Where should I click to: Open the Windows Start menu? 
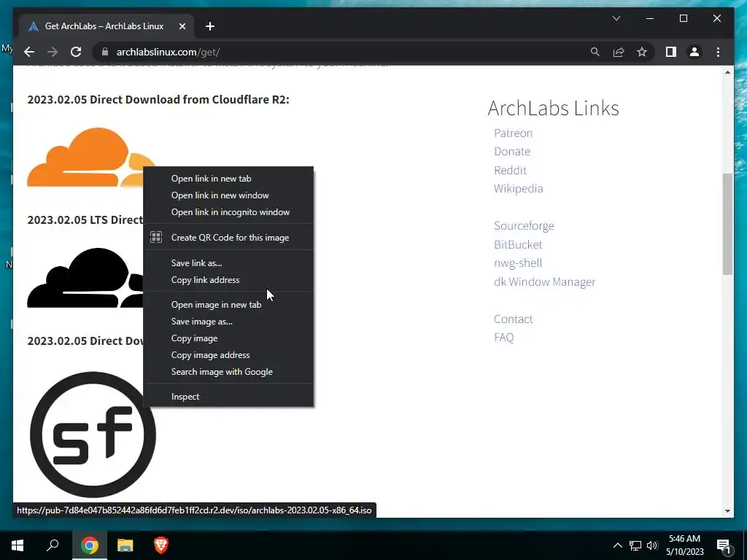point(18,545)
